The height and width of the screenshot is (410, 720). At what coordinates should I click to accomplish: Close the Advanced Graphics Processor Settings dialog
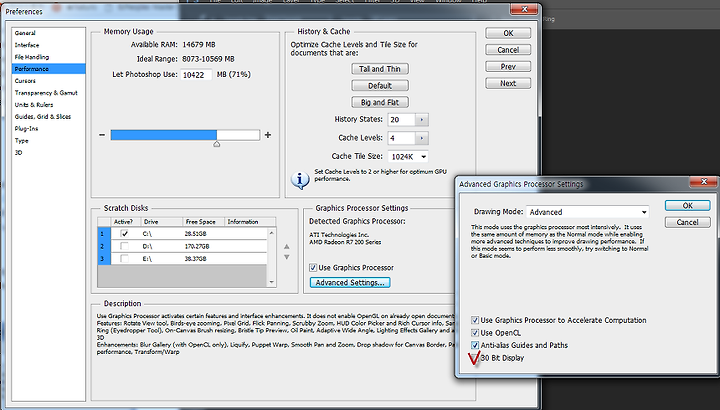point(703,182)
